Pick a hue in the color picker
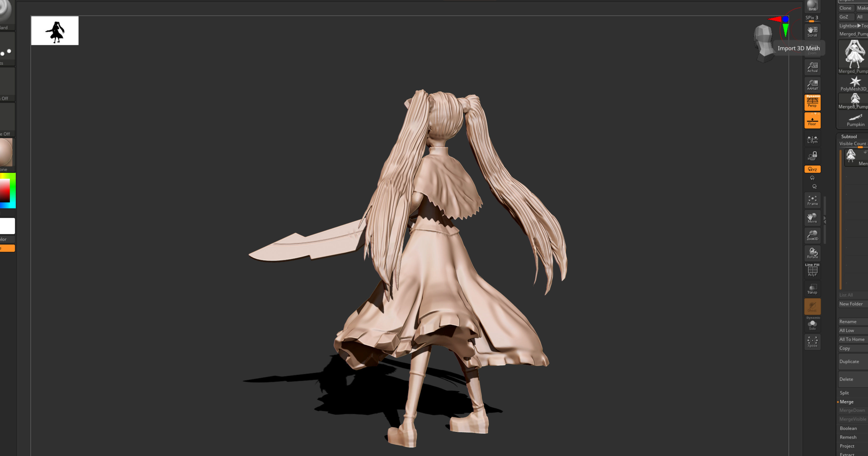Screen dimensions: 868x456 8,190
